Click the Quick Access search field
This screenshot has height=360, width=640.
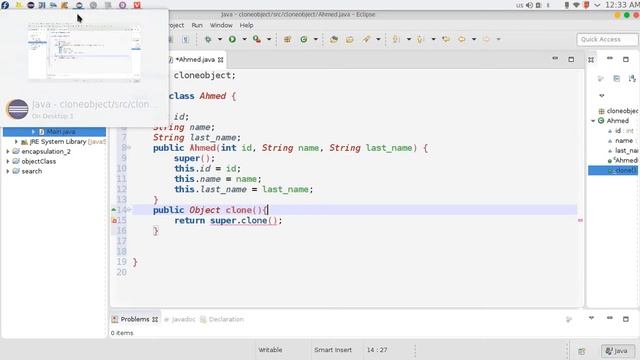click(607, 39)
